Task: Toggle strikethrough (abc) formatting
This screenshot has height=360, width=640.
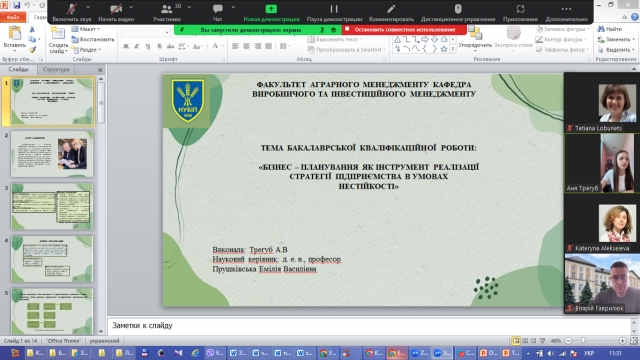Action: coord(170,46)
